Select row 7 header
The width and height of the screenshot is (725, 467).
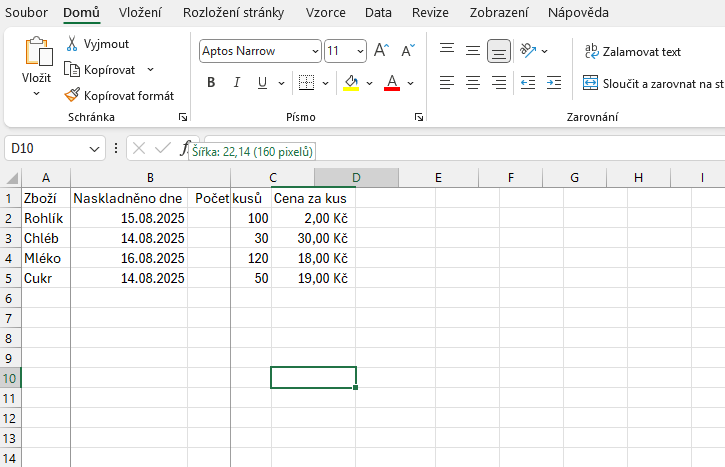pos(10,318)
